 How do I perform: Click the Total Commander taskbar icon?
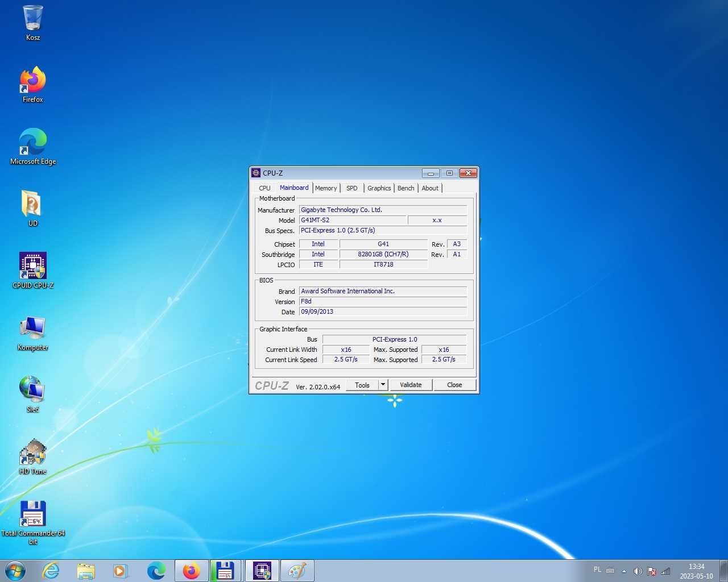tap(226, 571)
